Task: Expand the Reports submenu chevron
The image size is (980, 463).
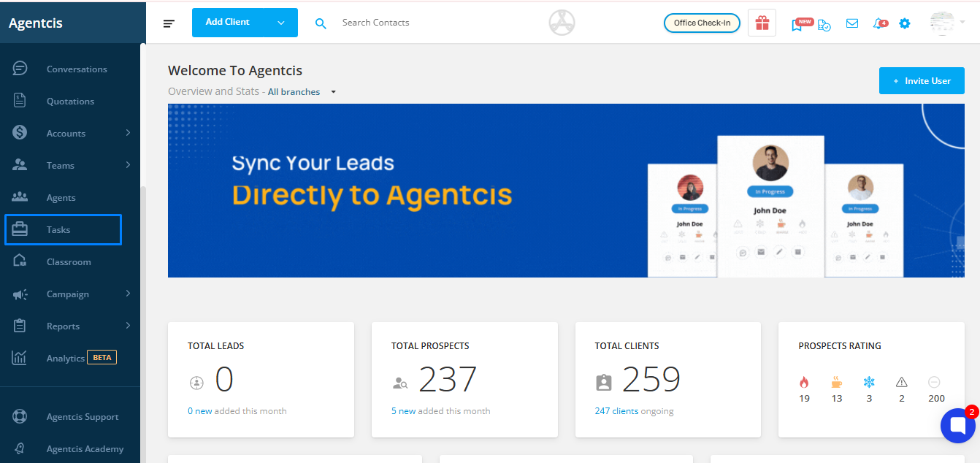Action: tap(128, 325)
